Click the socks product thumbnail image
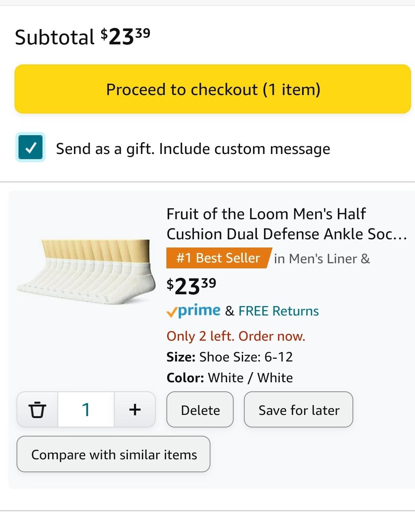This screenshot has height=532, width=415. pyautogui.click(x=84, y=272)
